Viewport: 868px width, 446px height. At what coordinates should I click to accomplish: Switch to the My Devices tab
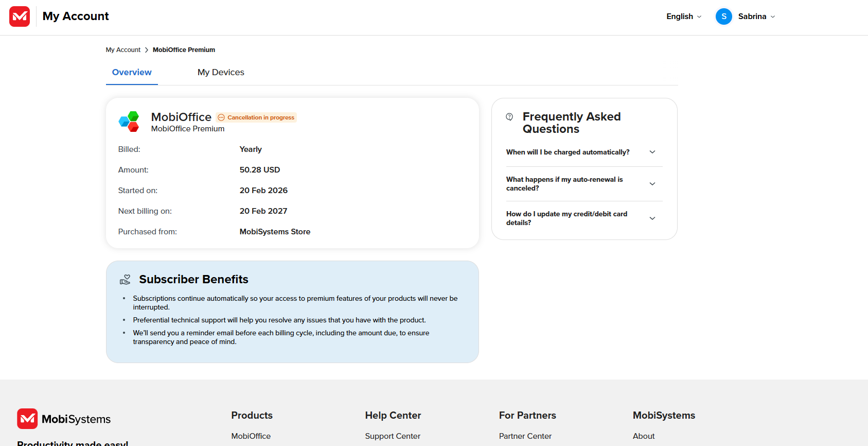pyautogui.click(x=221, y=73)
